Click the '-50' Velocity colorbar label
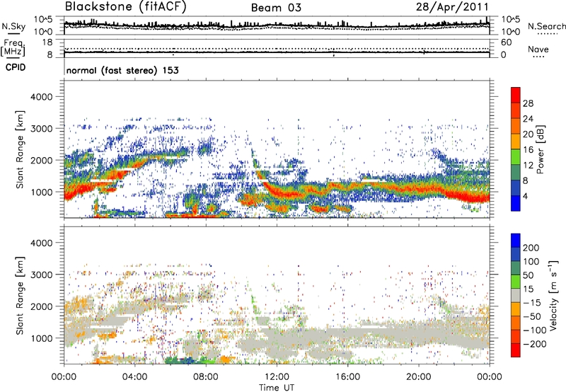 pyautogui.click(x=532, y=316)
